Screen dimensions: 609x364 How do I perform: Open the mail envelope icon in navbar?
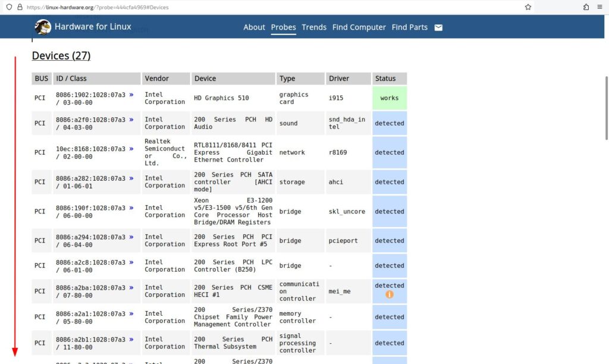(438, 27)
